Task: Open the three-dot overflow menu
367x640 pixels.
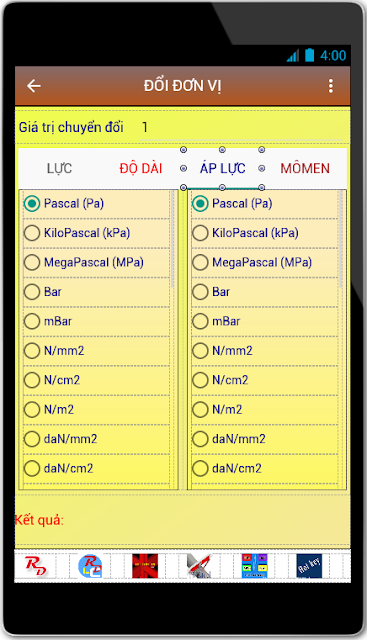Action: click(331, 86)
